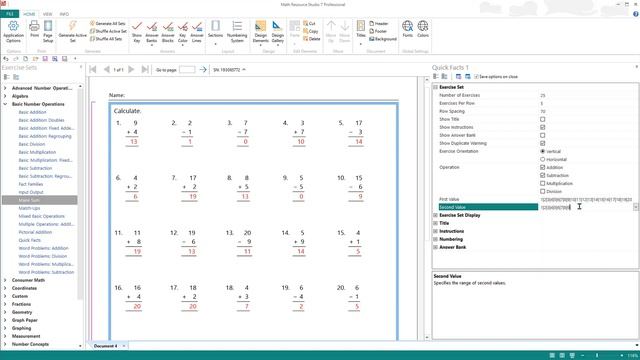
Task: Expand the Algebra category
Action: 5,96
